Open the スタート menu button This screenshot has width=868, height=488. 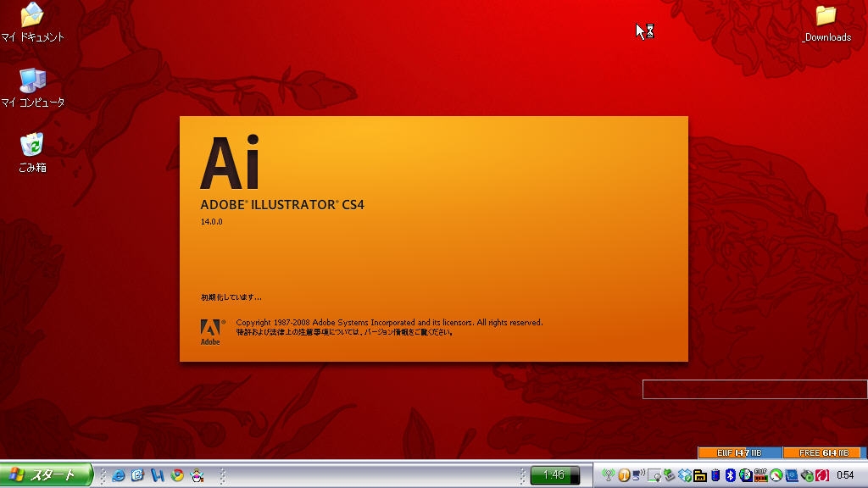click(x=46, y=474)
